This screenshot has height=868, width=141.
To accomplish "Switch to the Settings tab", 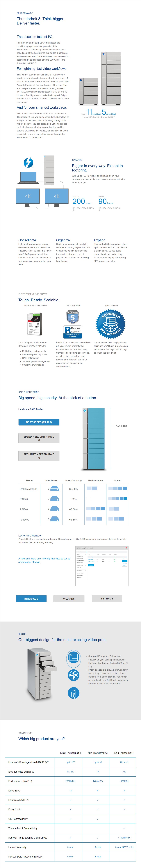I will (x=107, y=598).
